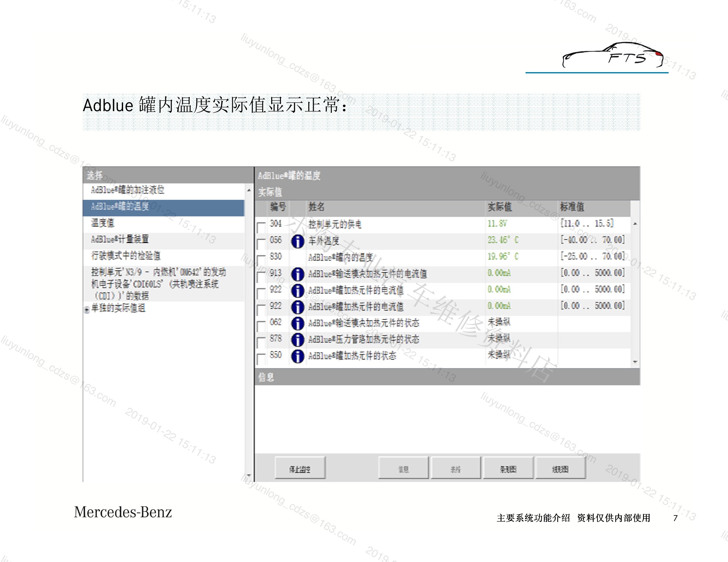Click the [-40.00 .. 70.00] standard value
This screenshot has height=562, width=728.
pyautogui.click(x=592, y=240)
